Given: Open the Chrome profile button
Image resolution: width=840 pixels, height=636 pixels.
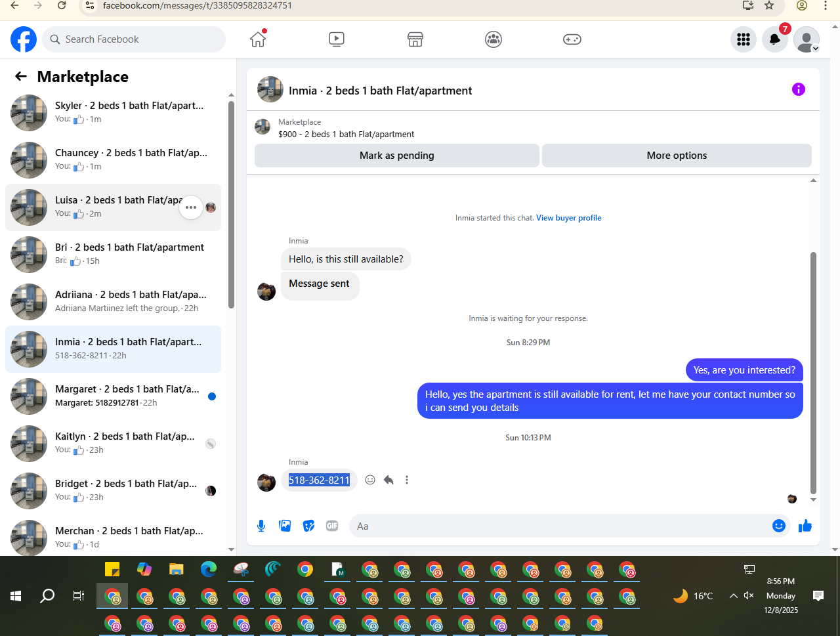Looking at the screenshot, I should [802, 5].
